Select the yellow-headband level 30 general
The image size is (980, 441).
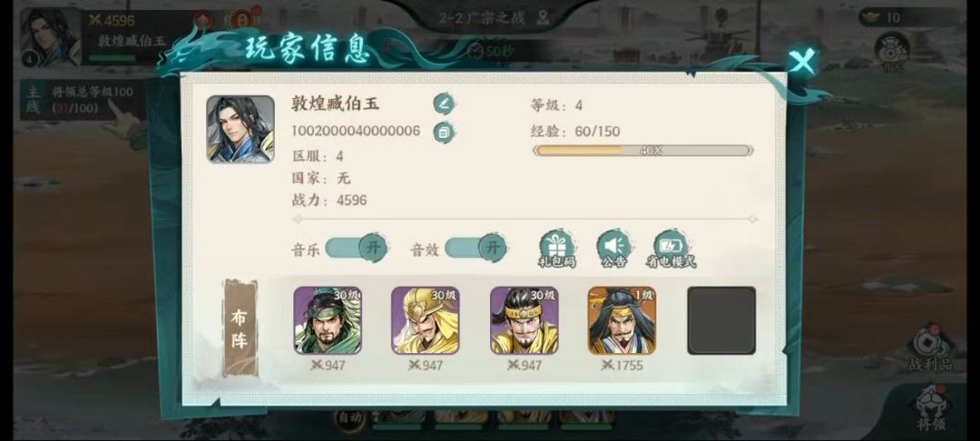[x=524, y=320]
